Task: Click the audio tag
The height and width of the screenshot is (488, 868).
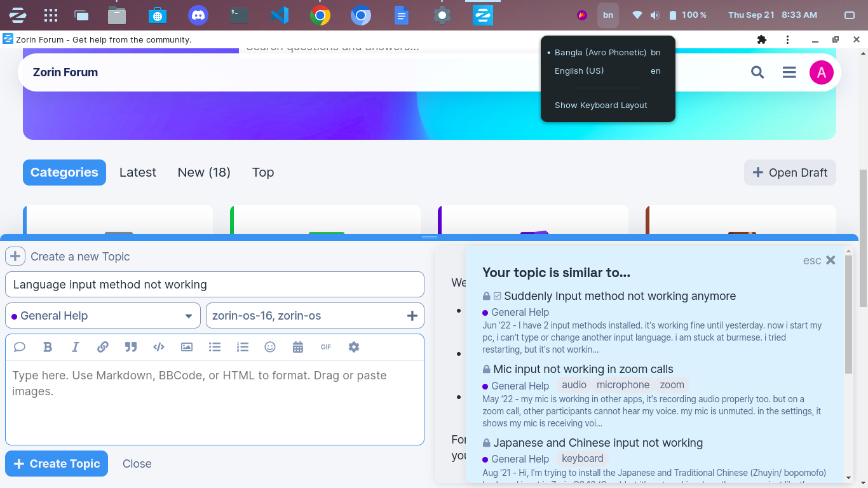Action: click(x=574, y=385)
